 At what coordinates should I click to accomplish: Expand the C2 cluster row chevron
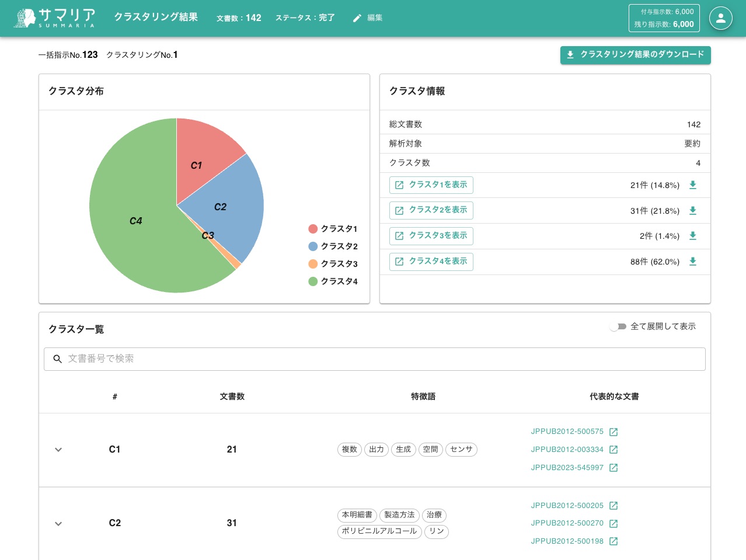tap(58, 524)
